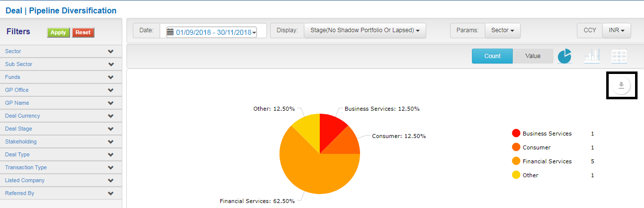Select the Count toggle
The height and width of the screenshot is (208, 644).
click(492, 56)
